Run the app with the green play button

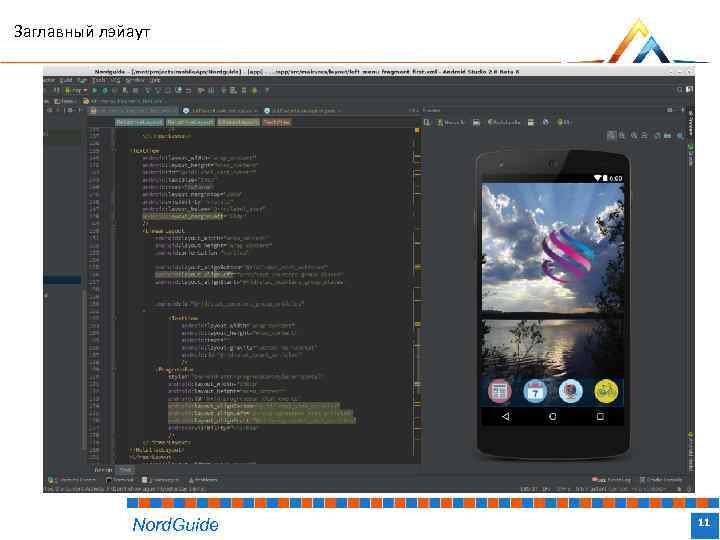pyautogui.click(x=95, y=90)
